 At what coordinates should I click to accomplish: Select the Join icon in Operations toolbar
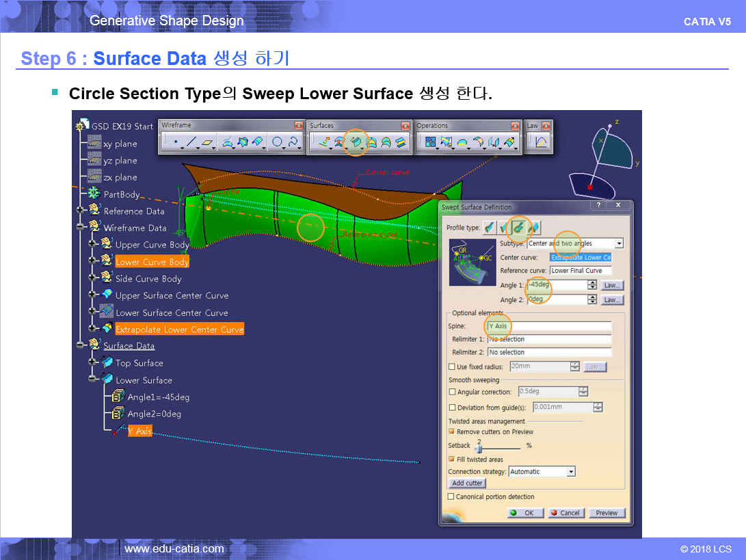[431, 142]
